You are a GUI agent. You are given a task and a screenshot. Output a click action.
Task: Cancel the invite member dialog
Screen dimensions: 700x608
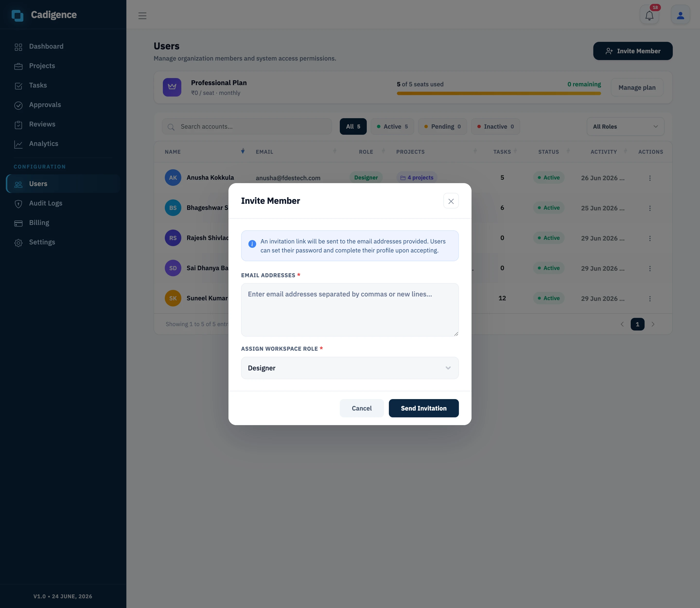tap(361, 408)
